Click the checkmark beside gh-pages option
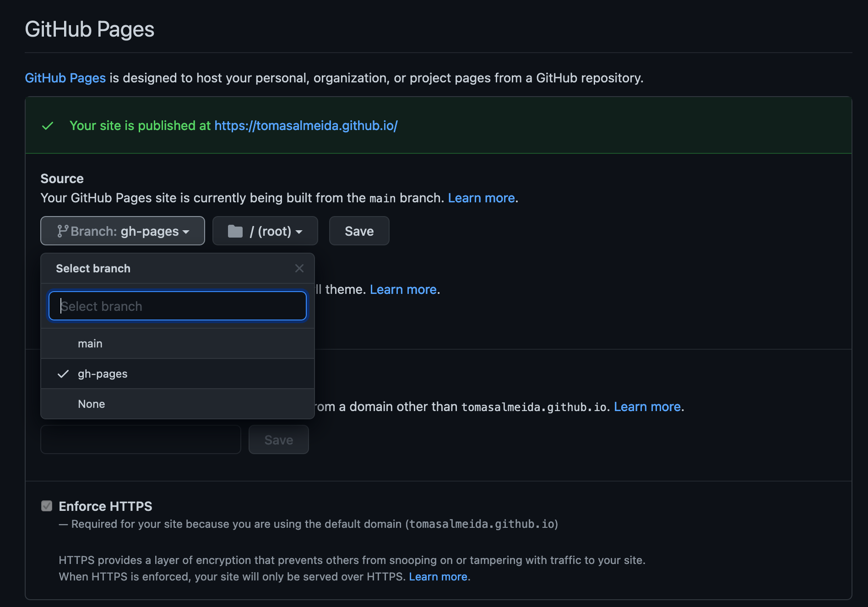Image resolution: width=868 pixels, height=607 pixels. [63, 374]
